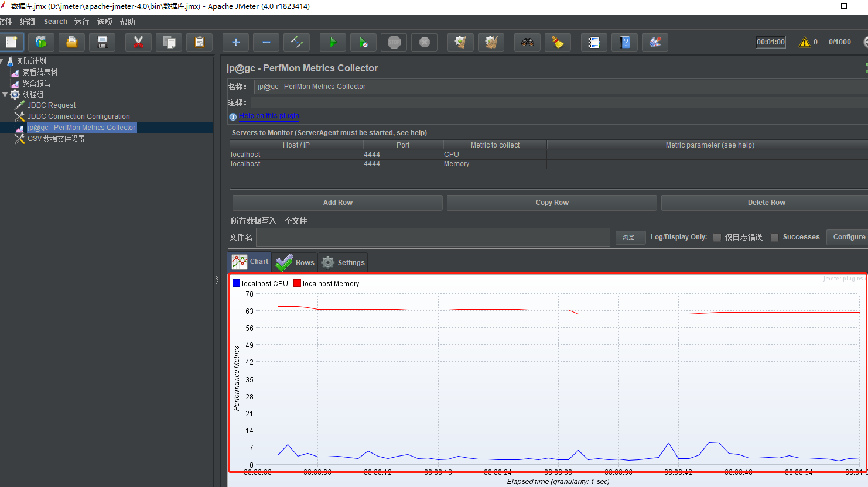Image resolution: width=868 pixels, height=487 pixels.
Task: Click the Configure button
Action: [x=848, y=237]
